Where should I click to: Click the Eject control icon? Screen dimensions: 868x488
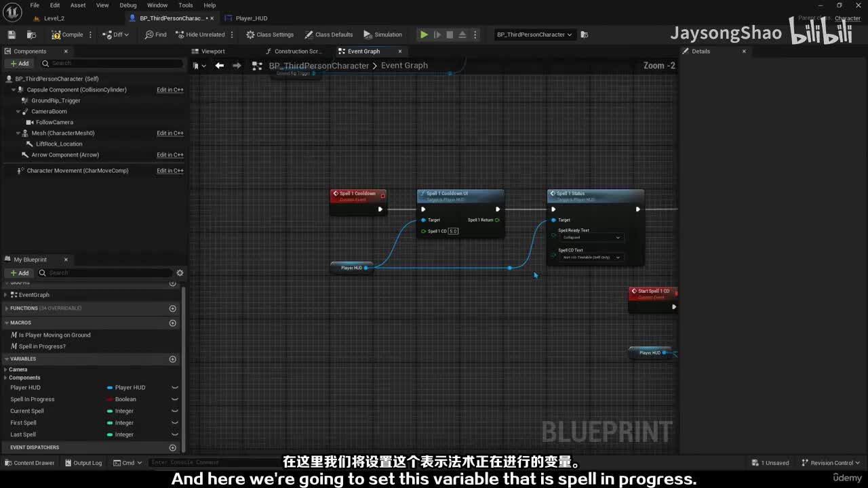tap(462, 35)
